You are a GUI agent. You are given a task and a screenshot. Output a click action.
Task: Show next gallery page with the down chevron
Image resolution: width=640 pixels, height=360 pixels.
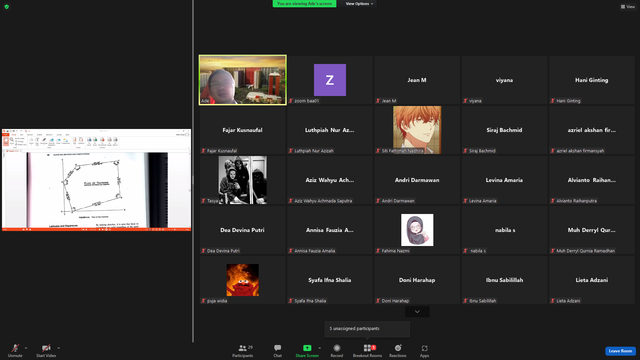[417, 312]
